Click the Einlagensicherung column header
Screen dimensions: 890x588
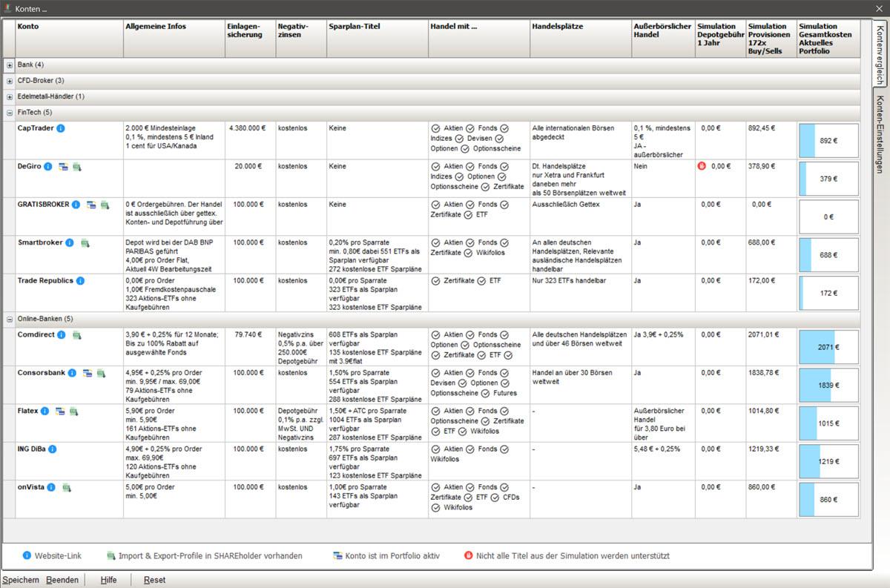coord(250,38)
